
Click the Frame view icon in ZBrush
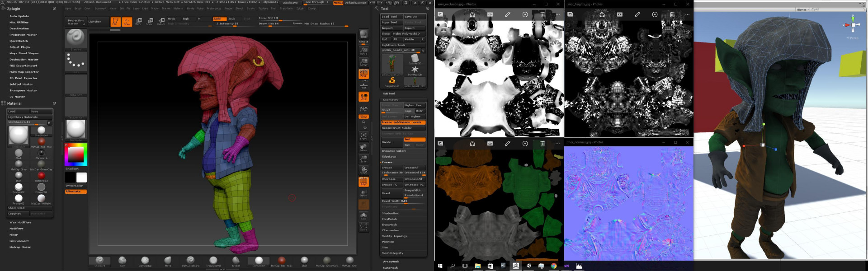tap(363, 136)
